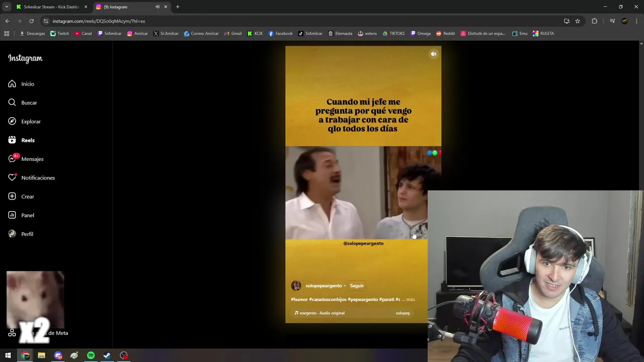Close the Instagram tab
The image size is (644, 362).
tap(166, 7)
